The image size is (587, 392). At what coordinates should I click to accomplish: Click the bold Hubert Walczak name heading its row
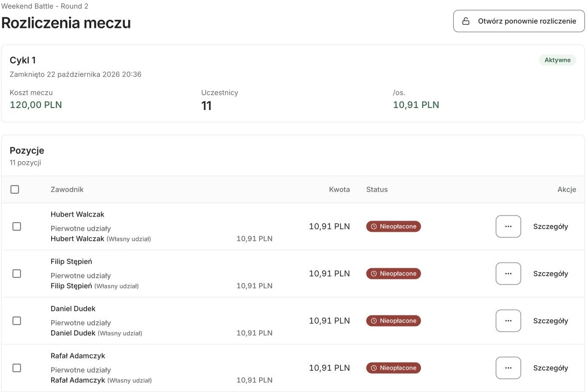[x=78, y=215]
